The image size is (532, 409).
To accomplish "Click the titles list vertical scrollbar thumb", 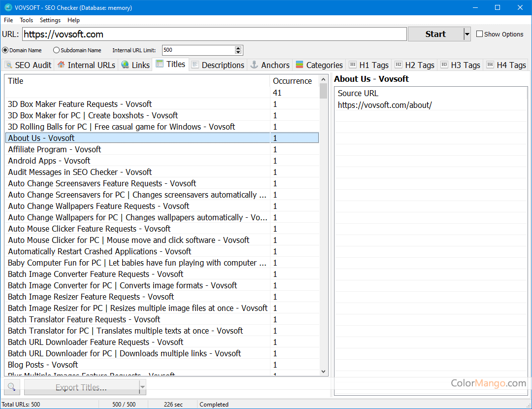I will pyautogui.click(x=323, y=91).
